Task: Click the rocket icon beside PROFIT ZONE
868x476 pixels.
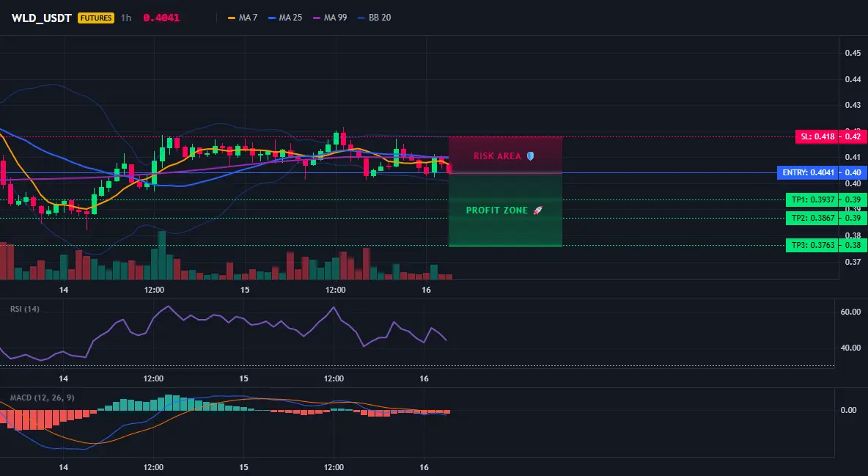Action: [x=537, y=210]
